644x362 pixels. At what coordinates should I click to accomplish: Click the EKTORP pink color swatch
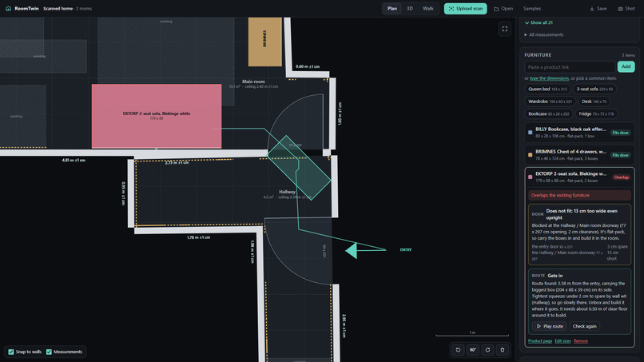(x=531, y=177)
